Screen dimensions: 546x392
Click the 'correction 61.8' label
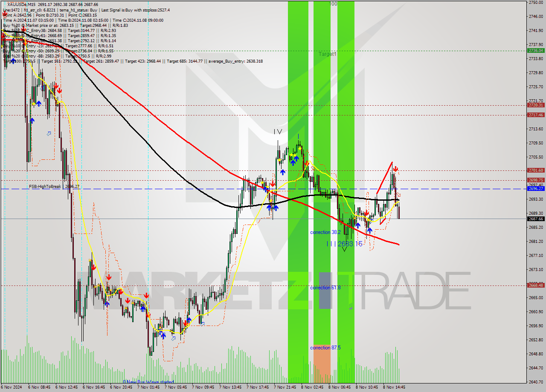(325, 288)
